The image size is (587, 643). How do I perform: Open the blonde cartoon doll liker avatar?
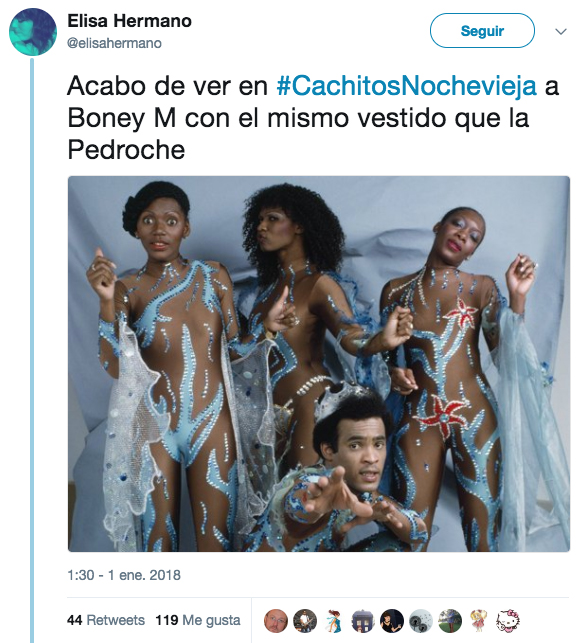(x=479, y=620)
